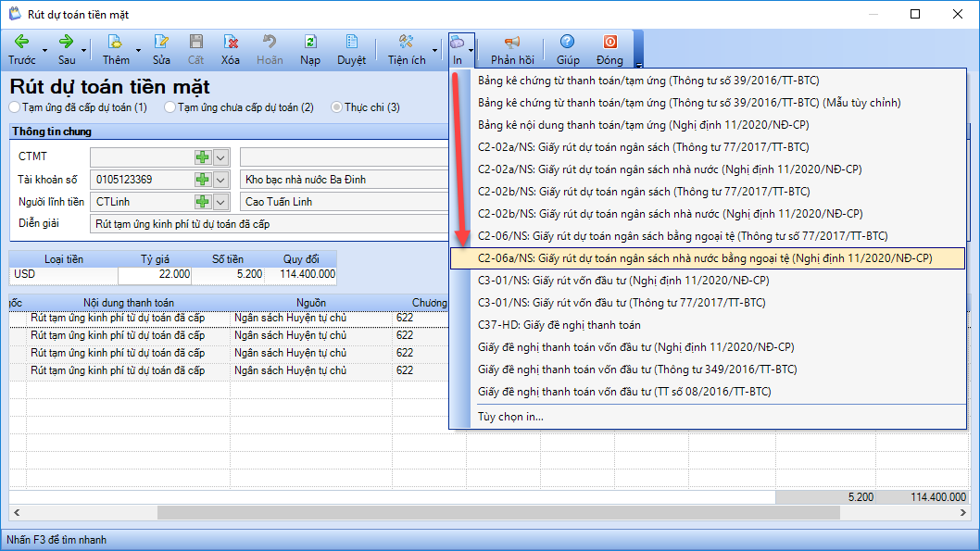This screenshot has width=980, height=551.
Task: Click the Cao Tuấn Linh name field
Action: click(x=344, y=202)
